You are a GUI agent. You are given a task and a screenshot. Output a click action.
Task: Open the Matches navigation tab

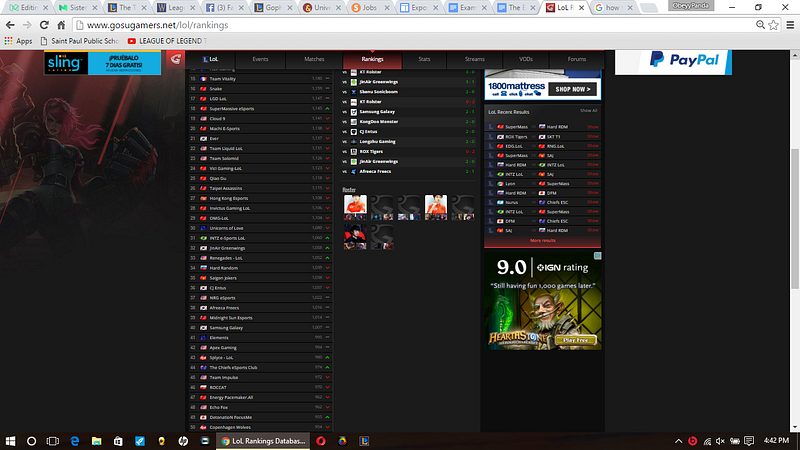coord(314,59)
